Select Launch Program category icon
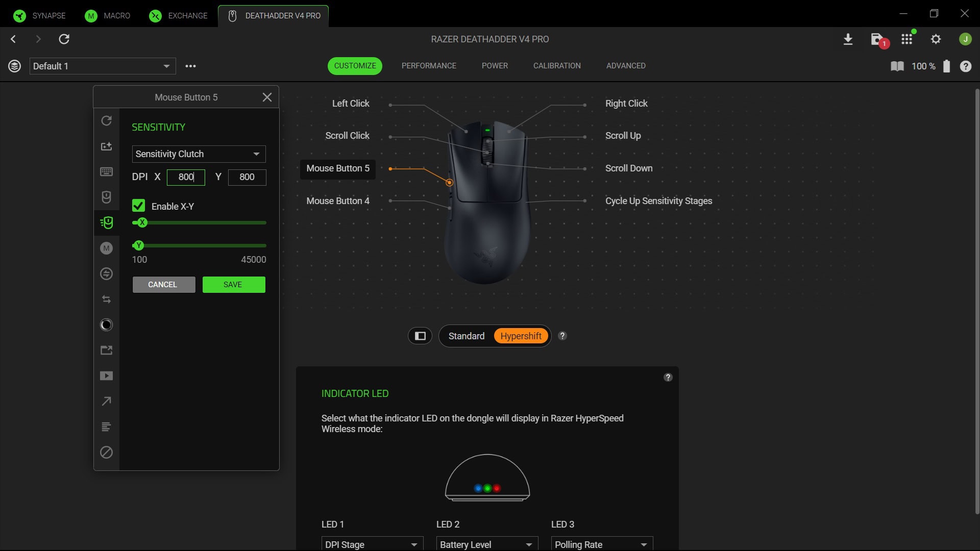 [x=106, y=350]
